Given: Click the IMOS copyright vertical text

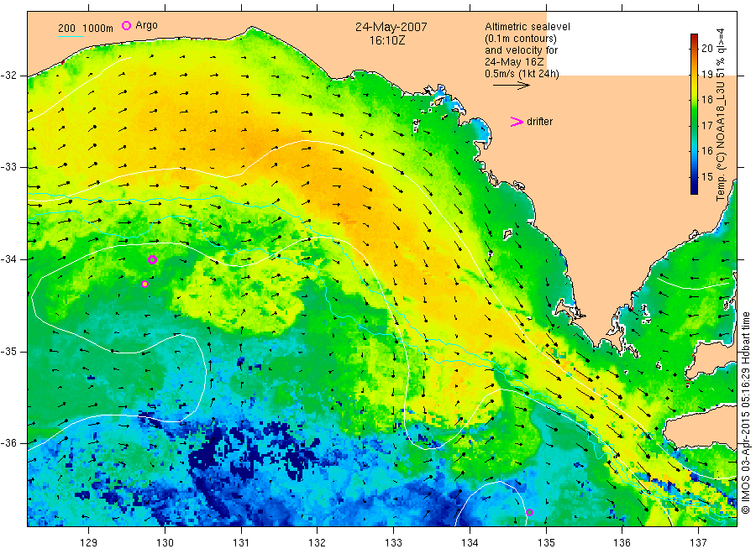Looking at the screenshot, I should (x=745, y=412).
